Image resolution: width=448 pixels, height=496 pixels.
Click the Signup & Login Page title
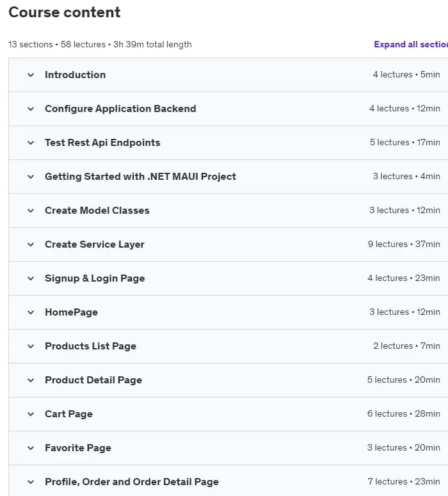pos(95,278)
